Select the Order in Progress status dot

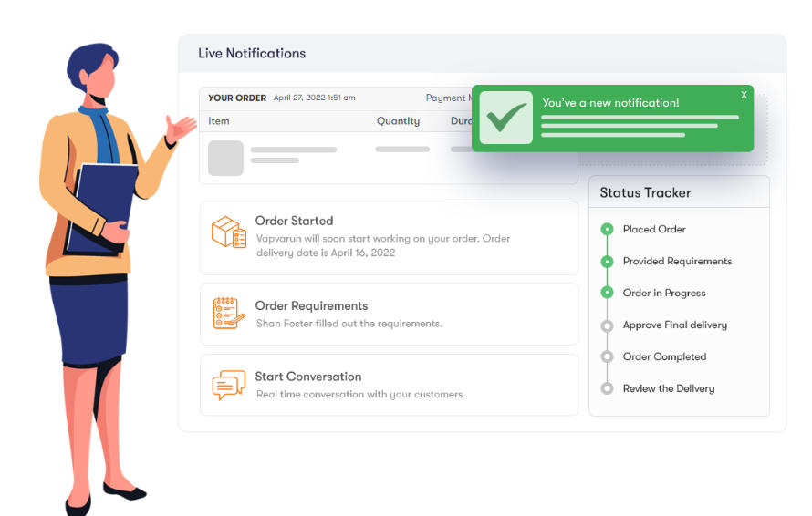tap(607, 293)
